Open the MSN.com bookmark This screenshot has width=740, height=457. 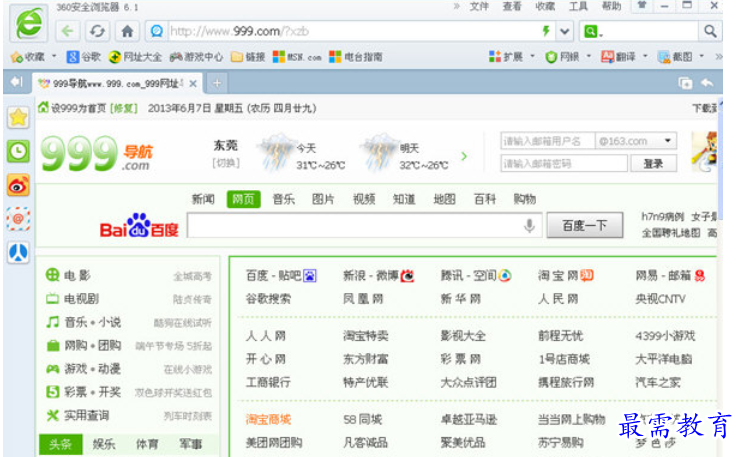[297, 57]
